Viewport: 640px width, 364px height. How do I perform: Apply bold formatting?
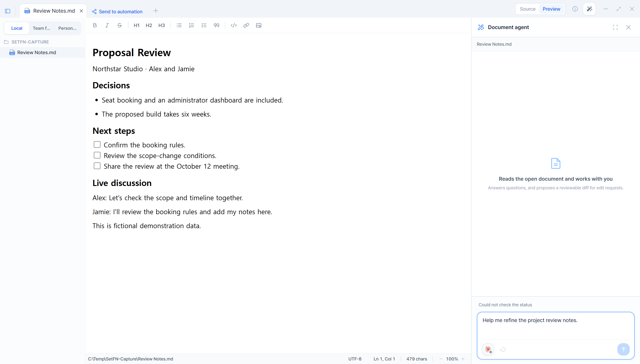click(95, 25)
